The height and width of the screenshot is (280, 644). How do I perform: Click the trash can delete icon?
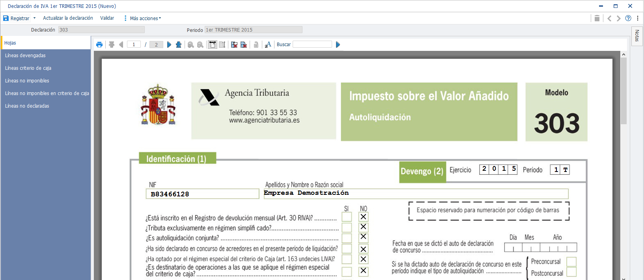coord(597,18)
